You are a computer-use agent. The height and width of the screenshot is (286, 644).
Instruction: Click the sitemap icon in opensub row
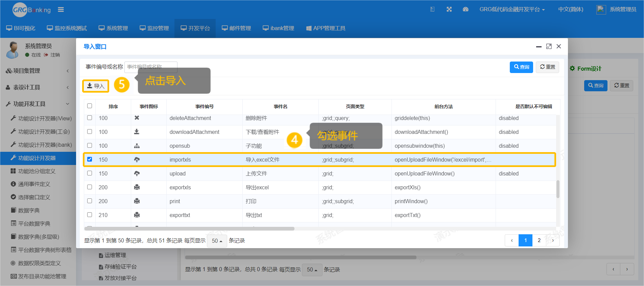[137, 146]
